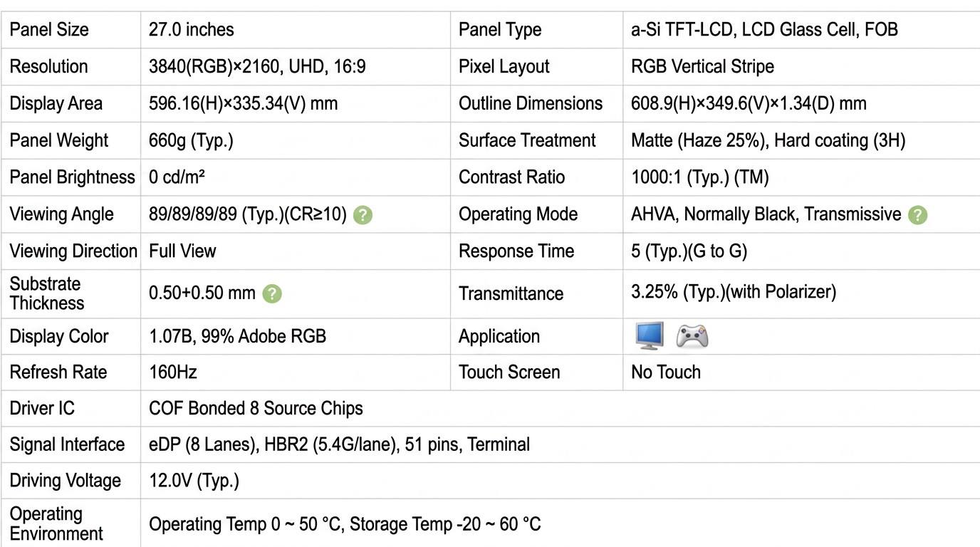980x547 pixels.
Task: Click the Outline Dimensions value text
Action: pos(749,104)
